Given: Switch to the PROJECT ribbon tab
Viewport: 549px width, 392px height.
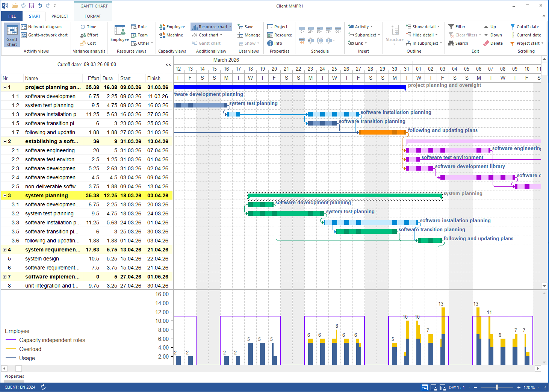Looking at the screenshot, I should 60,16.
